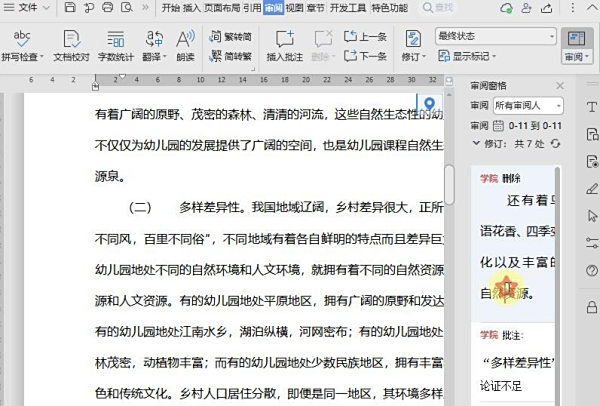Click the left indent marker on ruler
The height and width of the screenshot is (406, 600).
tap(96, 87)
